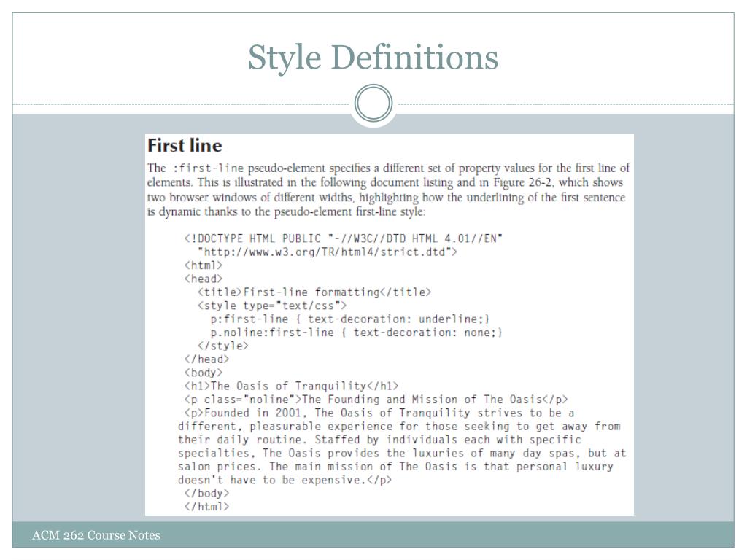Click the ':first-line' word in the paragraph
747x560 pixels.
(208, 168)
